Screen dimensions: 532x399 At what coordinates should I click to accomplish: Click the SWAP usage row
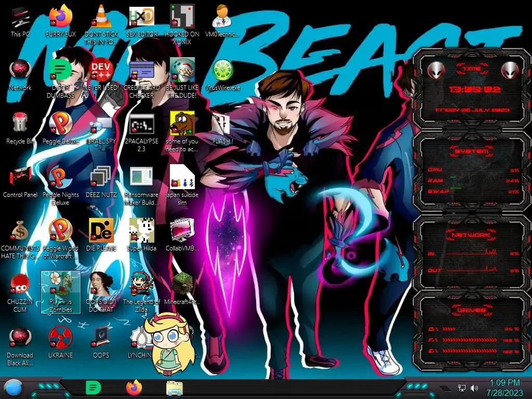pos(474,191)
